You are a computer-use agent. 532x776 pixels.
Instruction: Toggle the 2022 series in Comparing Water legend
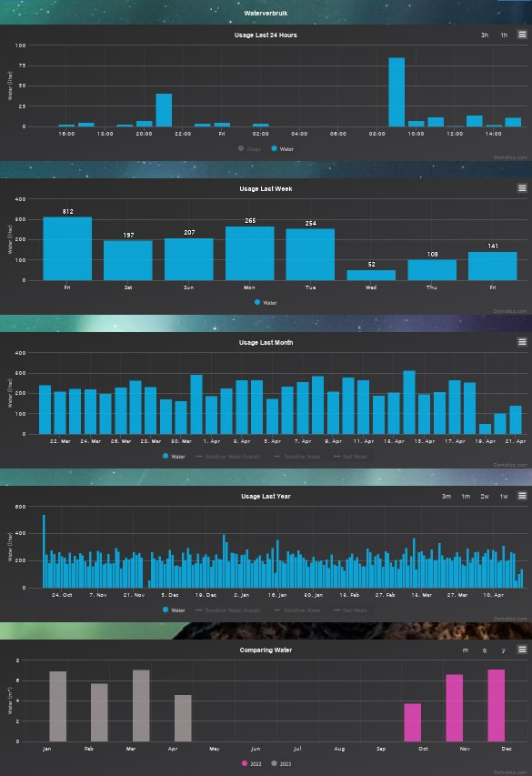point(251,763)
